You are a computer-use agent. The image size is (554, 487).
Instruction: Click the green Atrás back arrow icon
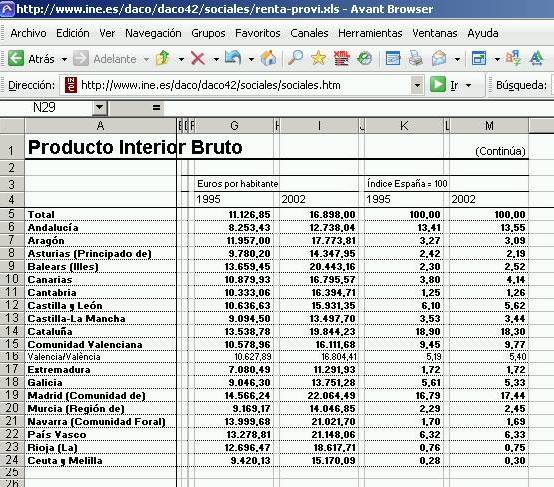16,58
